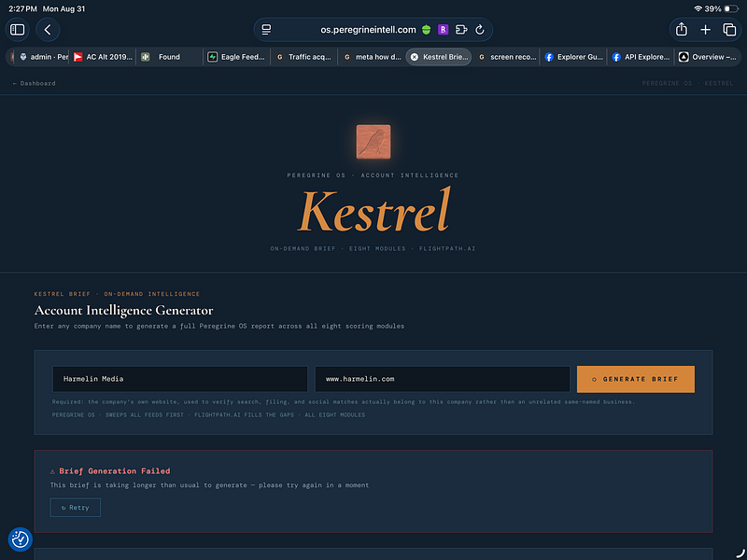The width and height of the screenshot is (747, 560).
Task: Switch to the AC Alt 2019 tab
Action: click(x=103, y=57)
